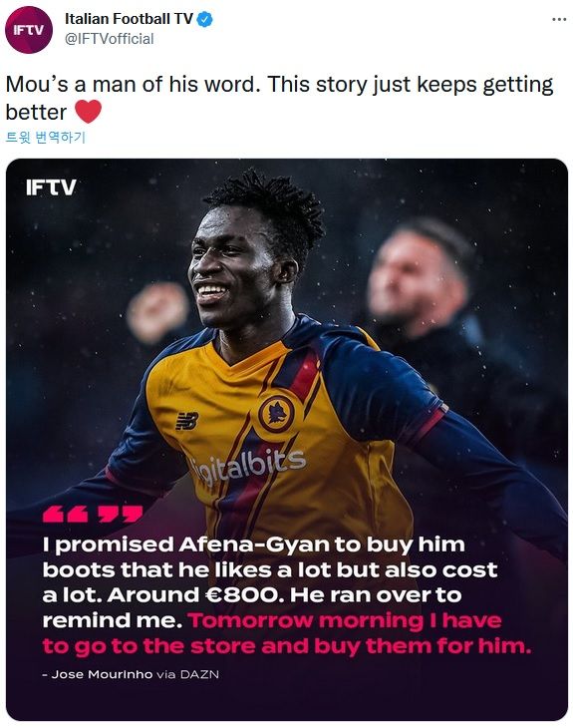Open the @IFTVofficial handle link
This screenshot has height=728, width=573.
(x=109, y=39)
